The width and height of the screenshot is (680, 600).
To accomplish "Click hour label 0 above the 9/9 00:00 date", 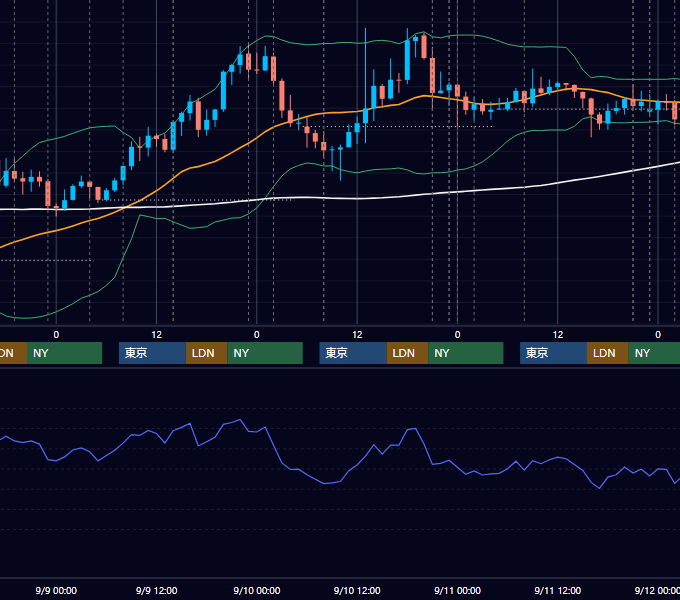I will 56,335.
